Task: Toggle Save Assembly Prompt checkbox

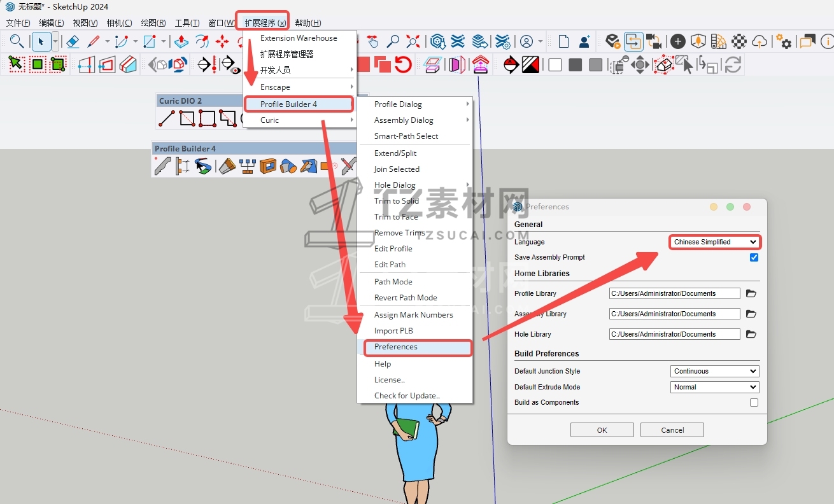Action: coord(754,258)
